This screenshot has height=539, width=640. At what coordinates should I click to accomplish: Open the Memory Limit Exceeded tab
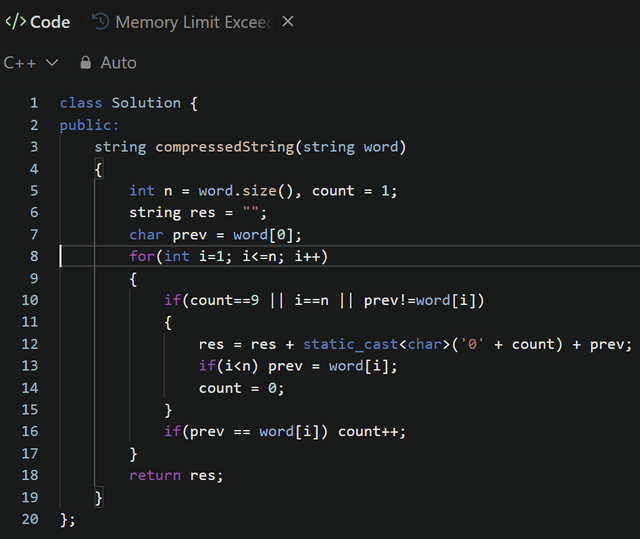pyautogui.click(x=193, y=21)
